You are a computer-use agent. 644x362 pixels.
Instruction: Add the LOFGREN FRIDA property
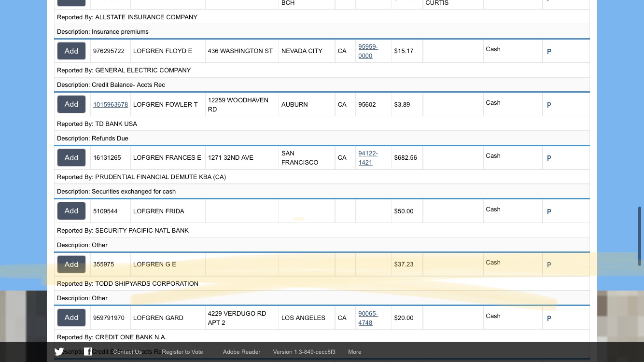(x=71, y=211)
